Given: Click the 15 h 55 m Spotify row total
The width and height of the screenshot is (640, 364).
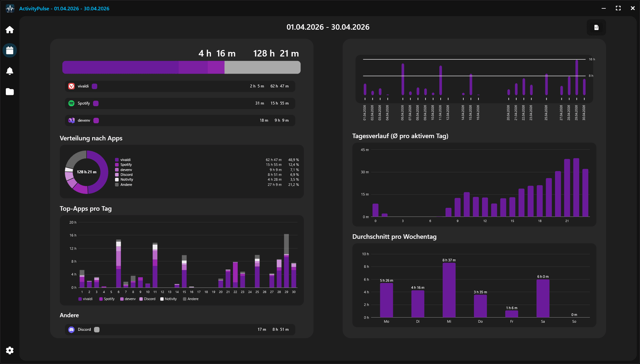Looking at the screenshot, I should pyautogui.click(x=279, y=103).
